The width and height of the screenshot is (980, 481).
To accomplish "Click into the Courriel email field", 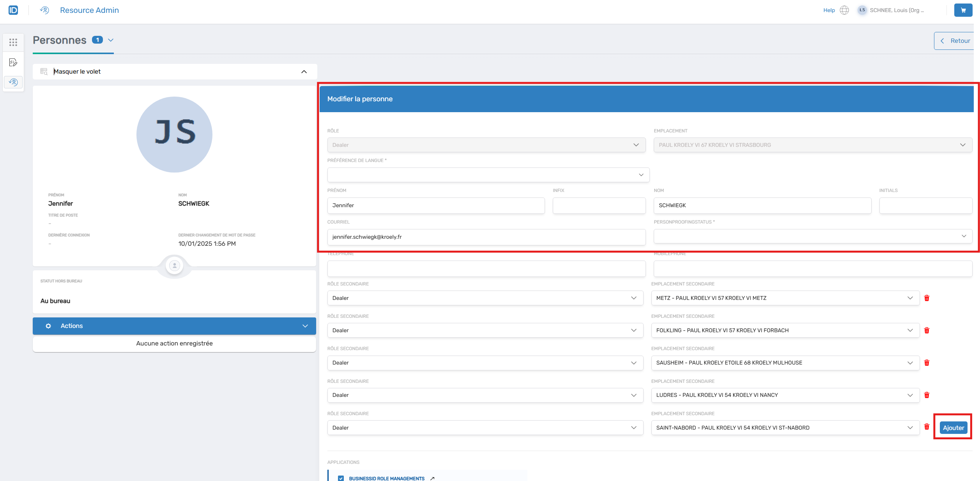I will (x=486, y=237).
